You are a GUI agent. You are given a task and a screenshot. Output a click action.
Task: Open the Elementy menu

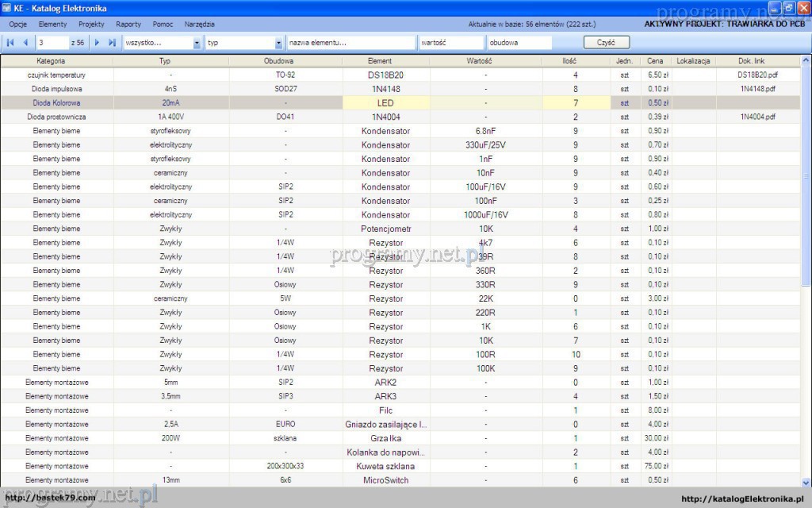click(x=53, y=25)
